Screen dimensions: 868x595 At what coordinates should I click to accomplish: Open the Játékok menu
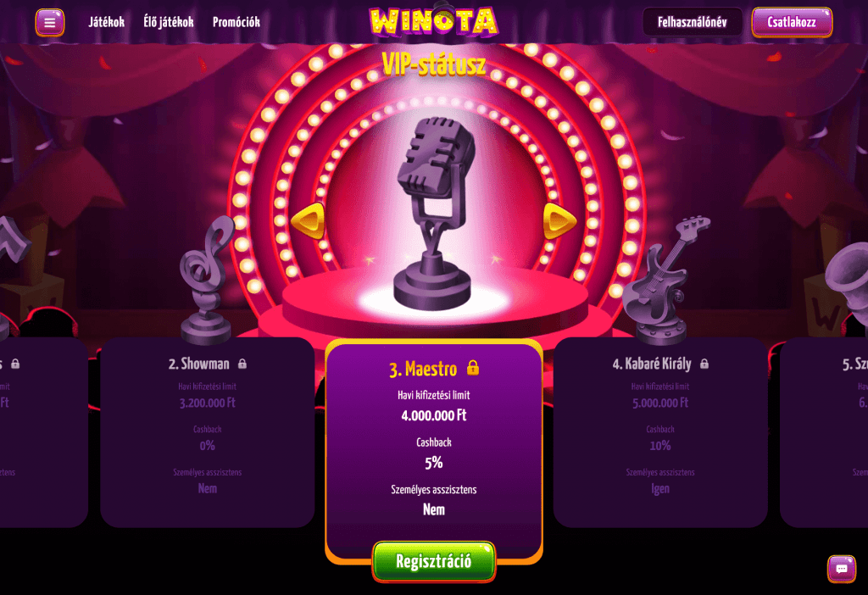point(106,22)
